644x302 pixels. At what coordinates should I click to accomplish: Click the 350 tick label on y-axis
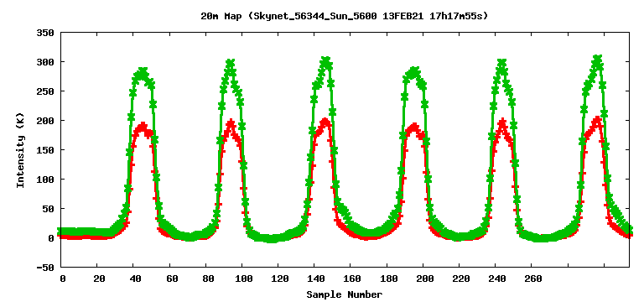[x=45, y=33]
